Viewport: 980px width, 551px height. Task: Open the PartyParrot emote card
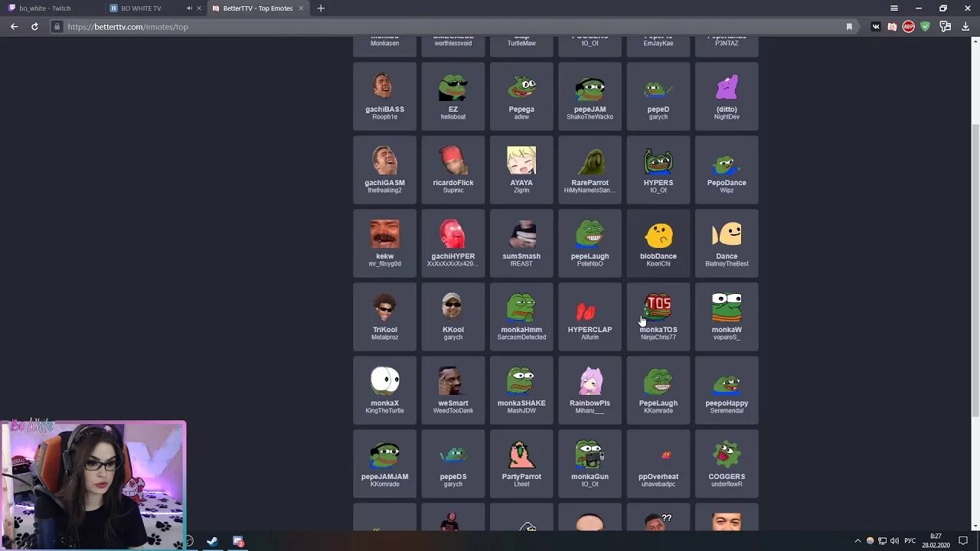521,464
